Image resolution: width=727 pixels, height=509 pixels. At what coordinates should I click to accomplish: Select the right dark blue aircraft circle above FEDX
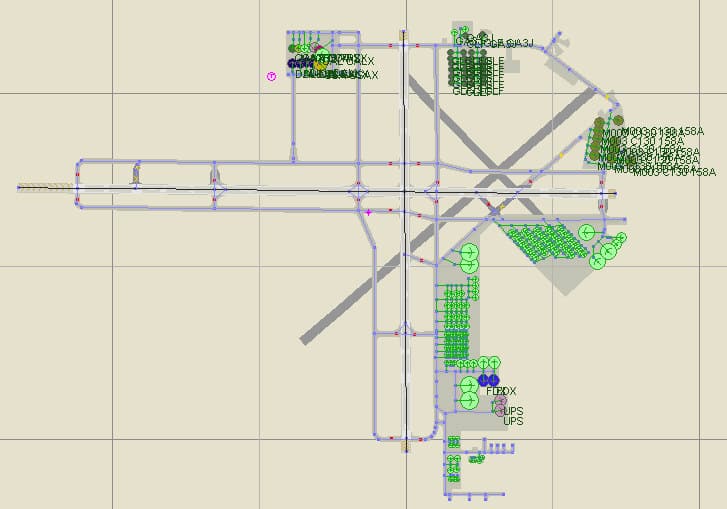494,381
